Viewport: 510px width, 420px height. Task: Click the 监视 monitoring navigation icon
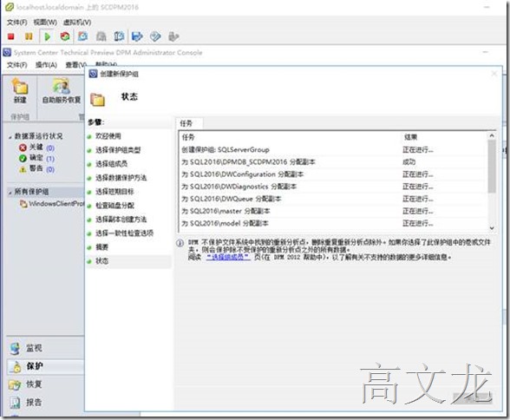(15, 349)
